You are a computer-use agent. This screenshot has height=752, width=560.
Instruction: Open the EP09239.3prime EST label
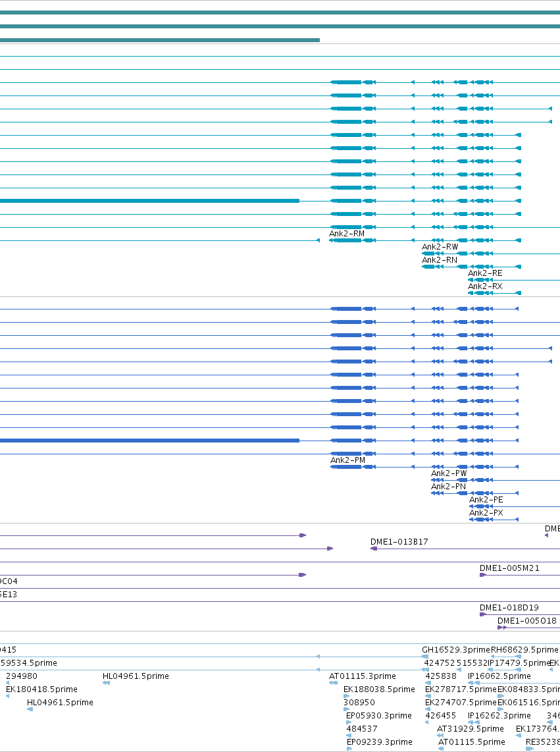pos(380,742)
